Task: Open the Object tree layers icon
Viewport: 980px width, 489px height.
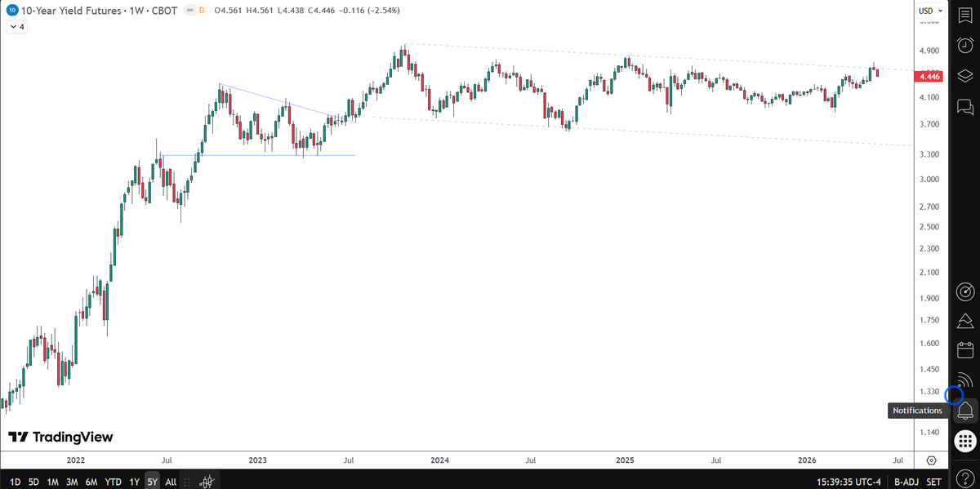Action: coord(964,75)
